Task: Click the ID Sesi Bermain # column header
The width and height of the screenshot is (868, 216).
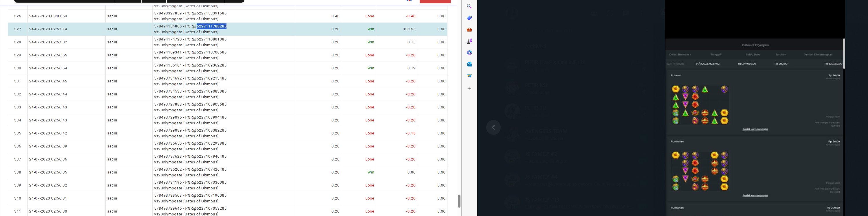Action: pos(680,55)
